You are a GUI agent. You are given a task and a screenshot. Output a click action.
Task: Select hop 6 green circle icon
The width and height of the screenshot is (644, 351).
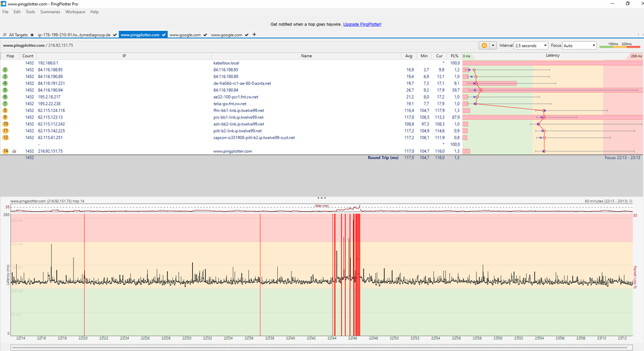pyautogui.click(x=5, y=97)
